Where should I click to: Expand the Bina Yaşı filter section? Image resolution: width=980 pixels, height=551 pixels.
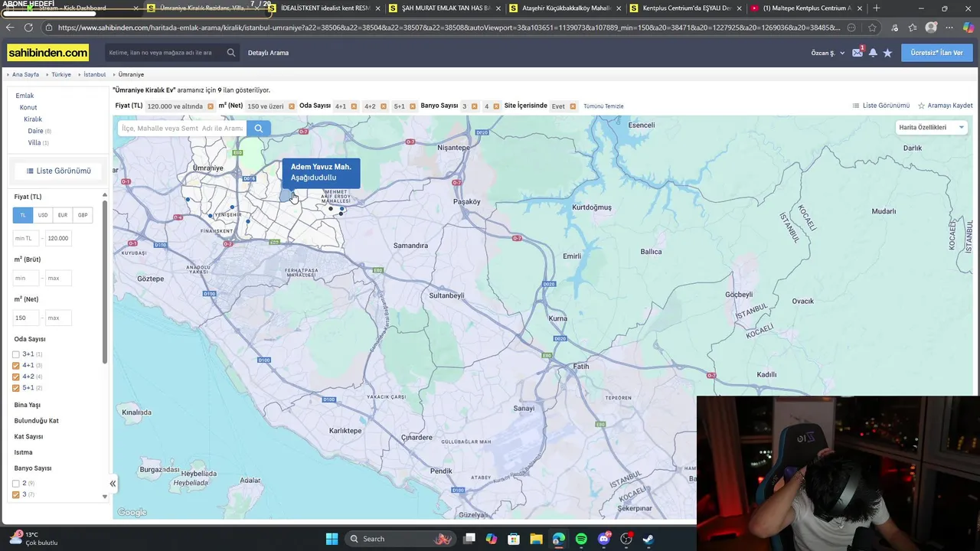click(x=28, y=405)
